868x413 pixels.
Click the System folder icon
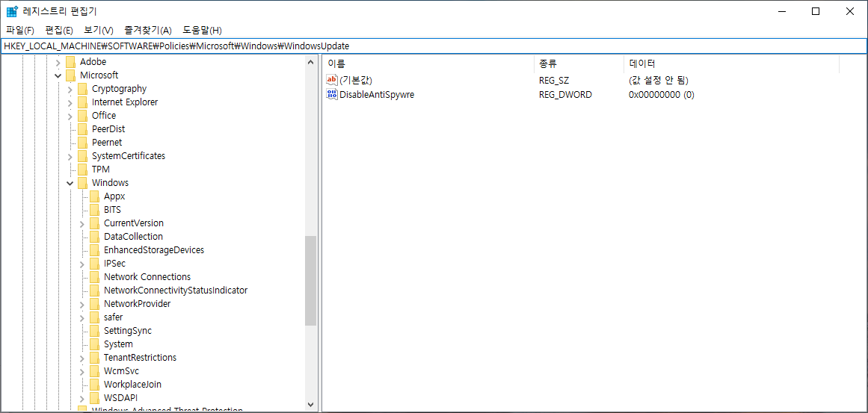95,344
